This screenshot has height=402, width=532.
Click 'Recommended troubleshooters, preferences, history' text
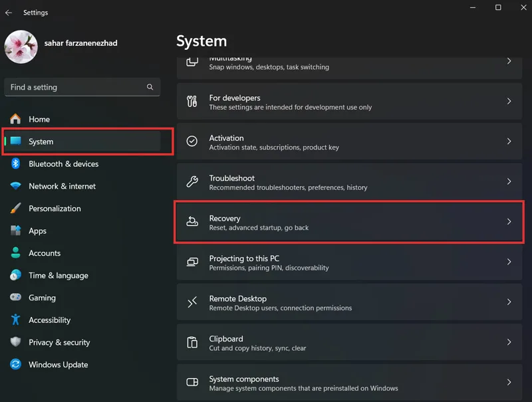tap(289, 187)
